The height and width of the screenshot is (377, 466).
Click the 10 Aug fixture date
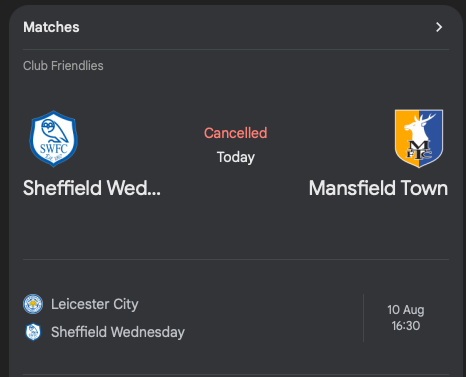coord(406,310)
